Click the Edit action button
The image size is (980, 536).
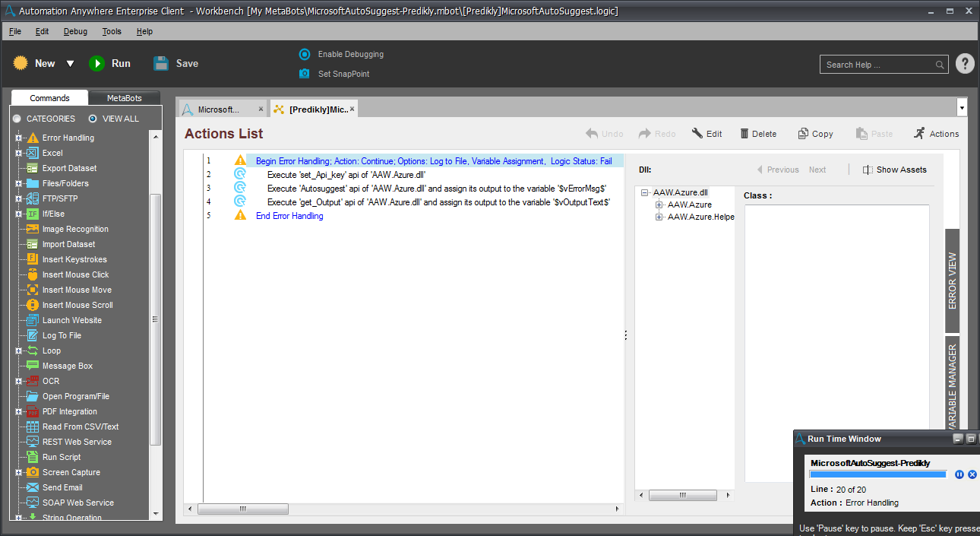tap(707, 134)
